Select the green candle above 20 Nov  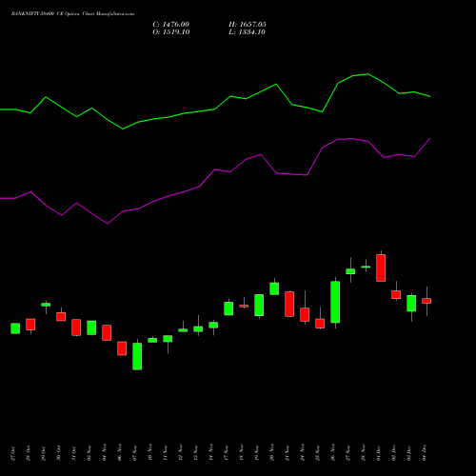coord(274,288)
